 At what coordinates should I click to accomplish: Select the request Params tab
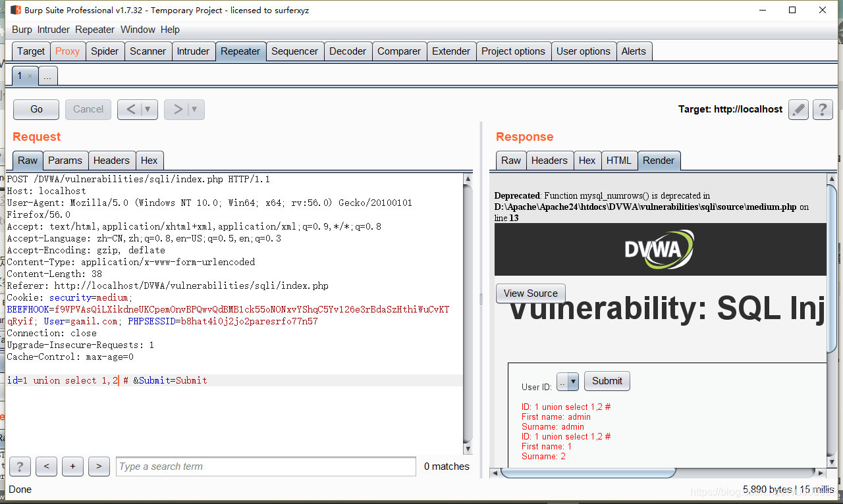(x=65, y=161)
